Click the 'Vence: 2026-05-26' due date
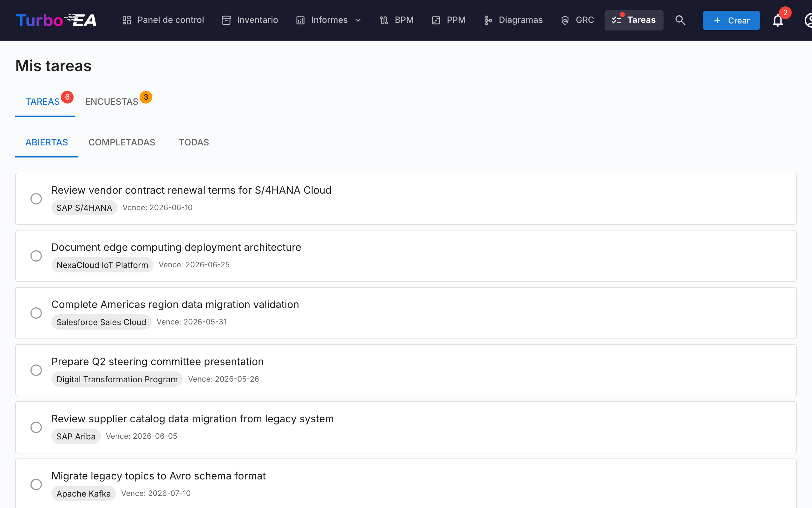Viewport: 812px width, 508px height. (224, 379)
